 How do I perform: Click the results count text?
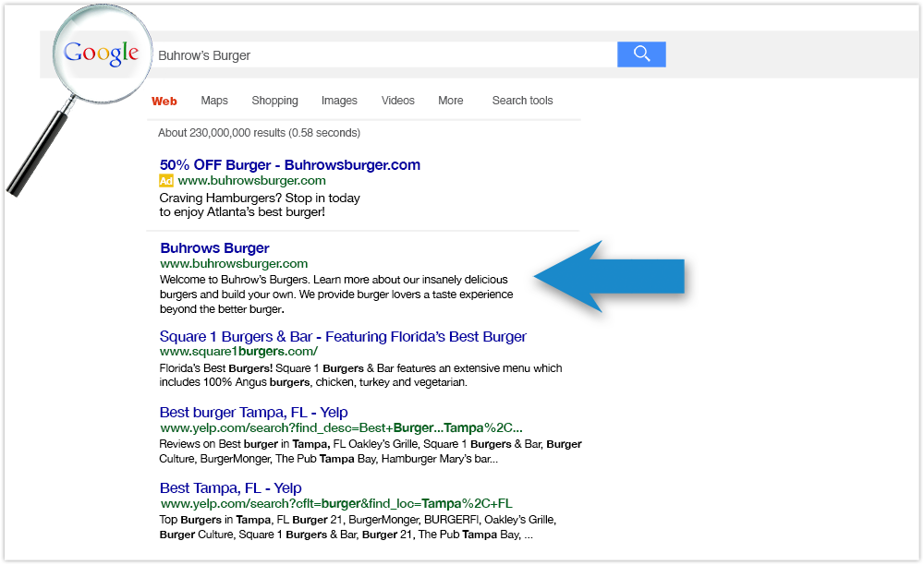tap(259, 133)
